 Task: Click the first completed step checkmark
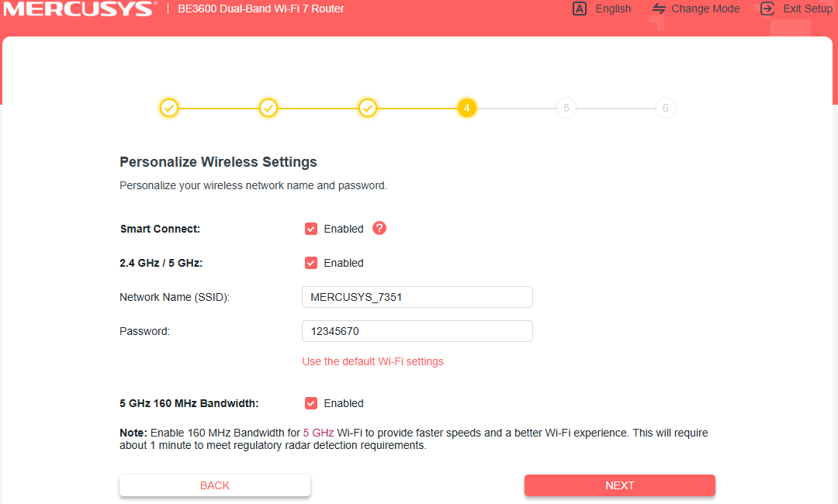(169, 108)
